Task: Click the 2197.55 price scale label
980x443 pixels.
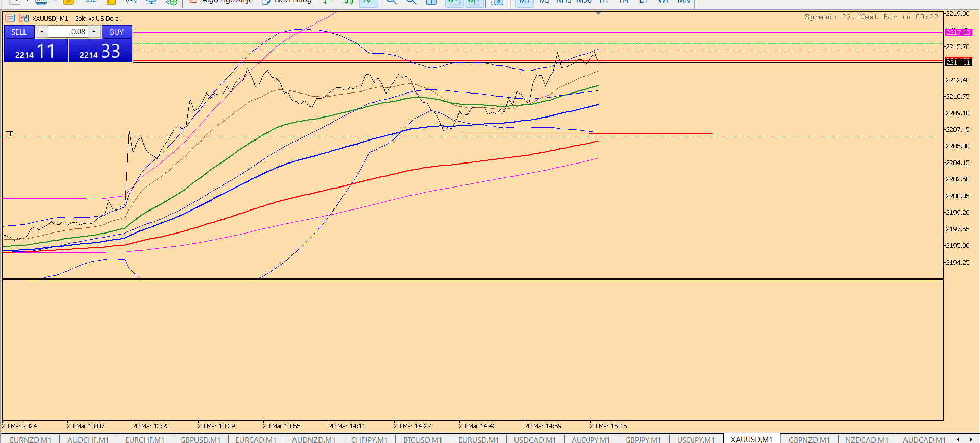Action: tap(958, 229)
